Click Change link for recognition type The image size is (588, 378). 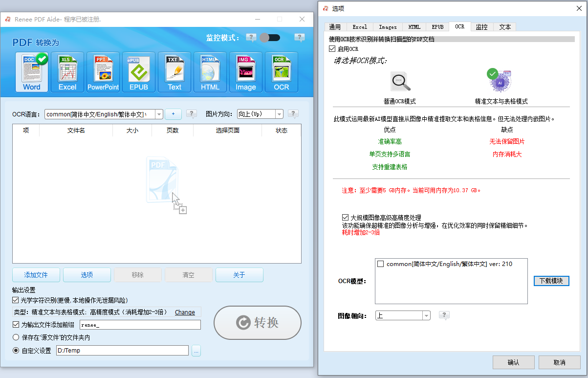pyautogui.click(x=185, y=312)
